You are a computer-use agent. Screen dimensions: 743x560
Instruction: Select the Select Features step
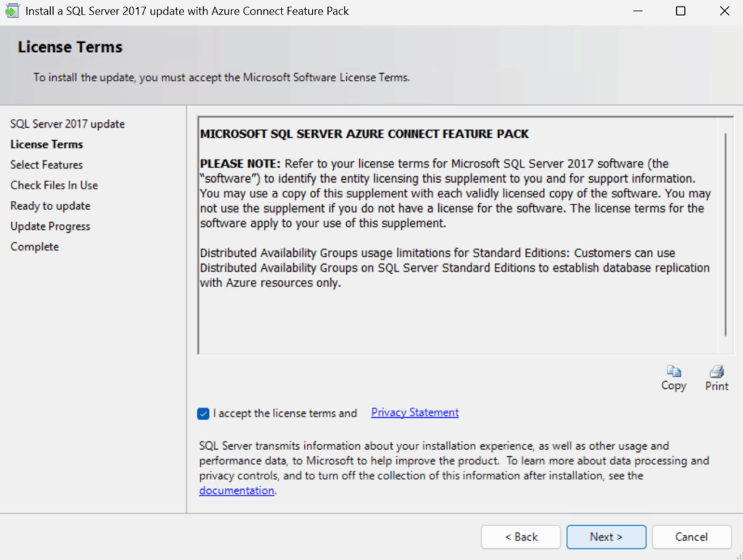(46, 165)
